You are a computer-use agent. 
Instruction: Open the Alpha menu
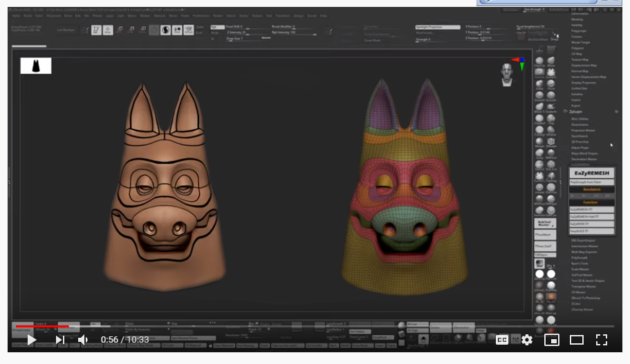pyautogui.click(x=16, y=16)
